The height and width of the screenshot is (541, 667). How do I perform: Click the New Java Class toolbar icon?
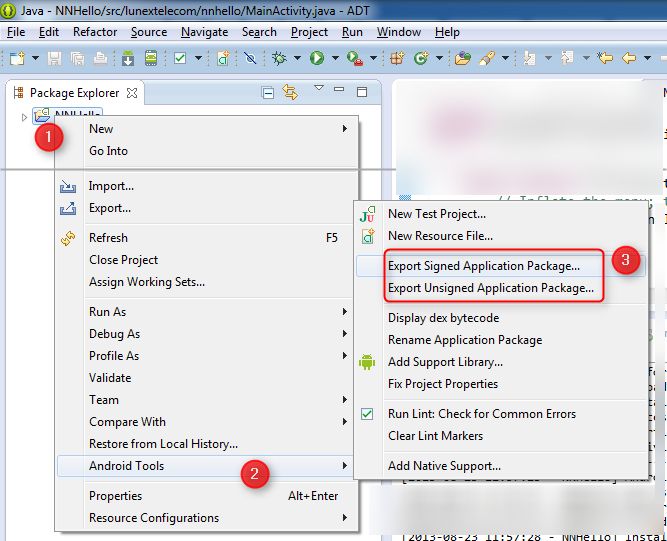click(421, 58)
